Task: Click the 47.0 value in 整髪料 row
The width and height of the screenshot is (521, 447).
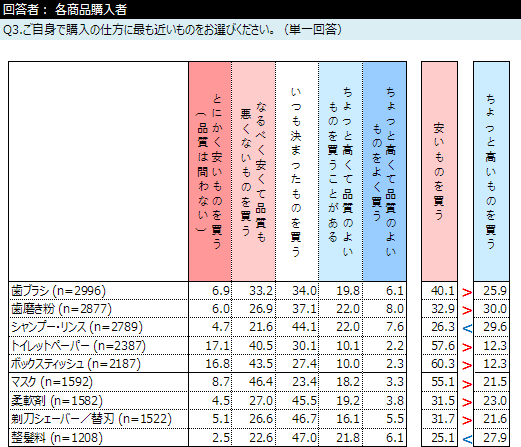Action: 304,437
